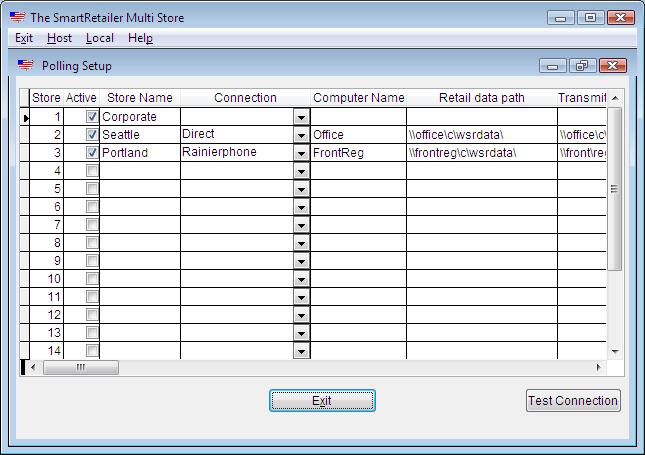645x455 pixels.
Task: Open Connection dropdown for store 8
Action: (302, 243)
